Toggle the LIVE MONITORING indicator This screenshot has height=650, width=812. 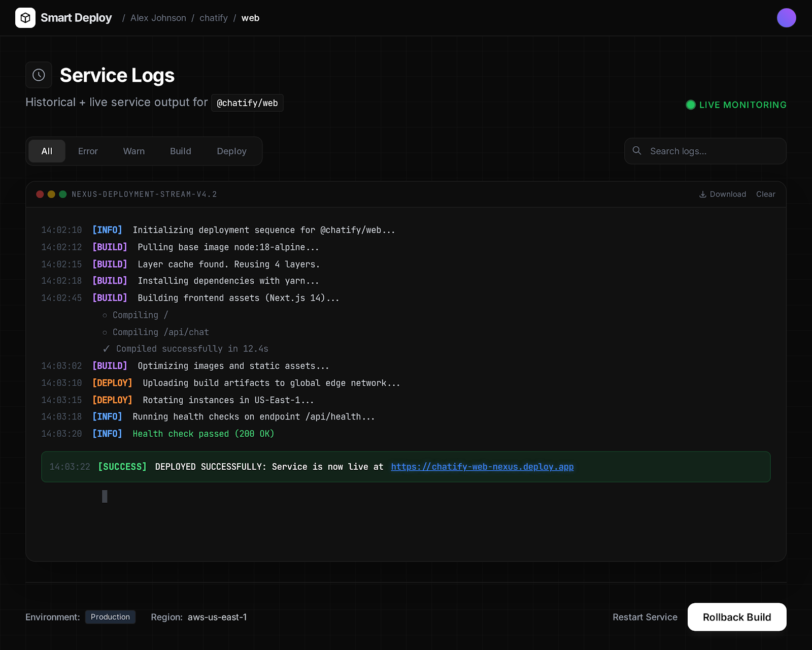click(x=735, y=105)
